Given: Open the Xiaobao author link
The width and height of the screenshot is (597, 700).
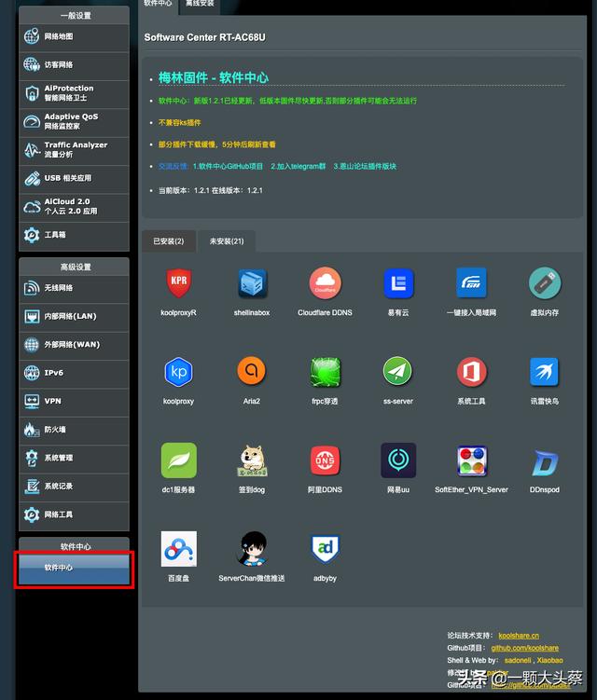Looking at the screenshot, I should pyautogui.click(x=550, y=660).
